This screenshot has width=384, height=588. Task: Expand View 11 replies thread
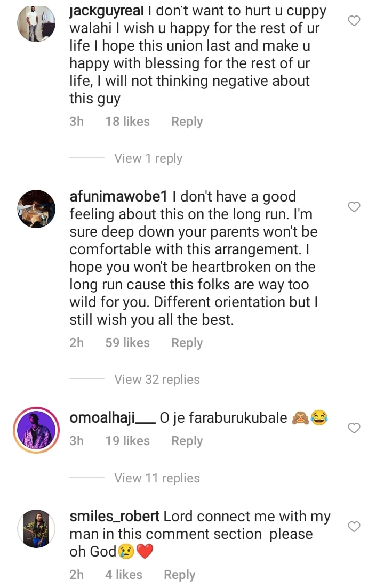coord(157,478)
